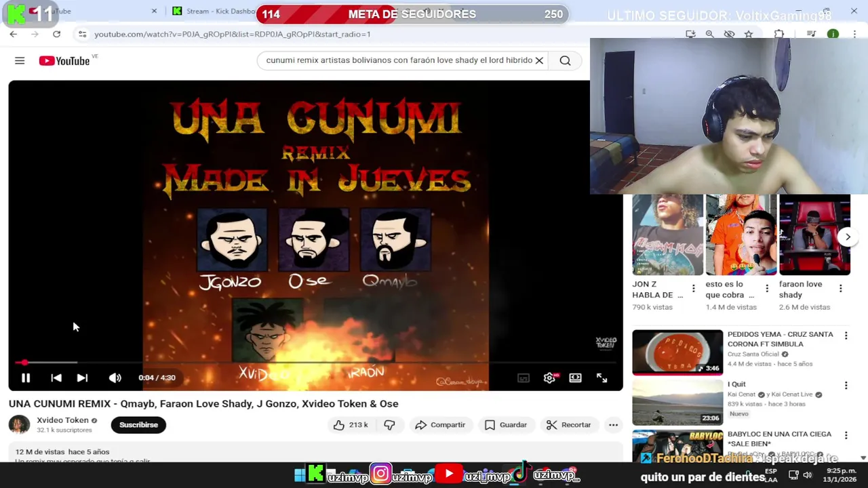Show next Shorts with the arrow

click(848, 237)
